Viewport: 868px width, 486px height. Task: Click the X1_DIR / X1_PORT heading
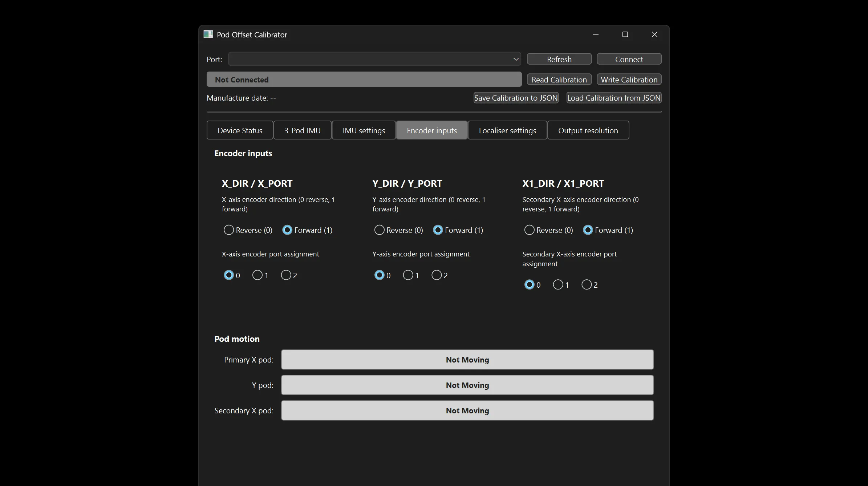(x=563, y=183)
